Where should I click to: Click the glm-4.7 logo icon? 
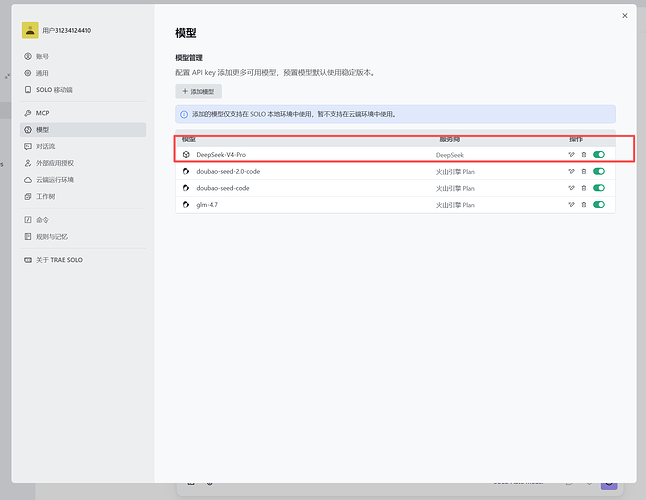(186, 205)
